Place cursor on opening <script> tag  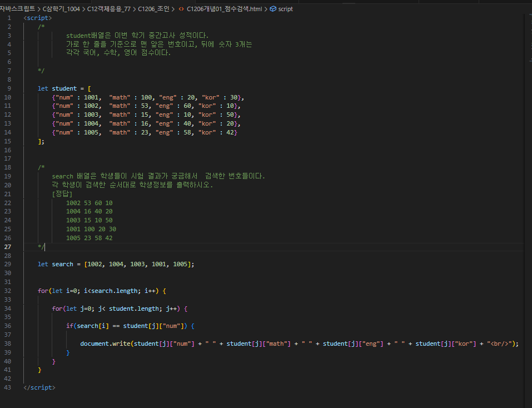[x=38, y=18]
